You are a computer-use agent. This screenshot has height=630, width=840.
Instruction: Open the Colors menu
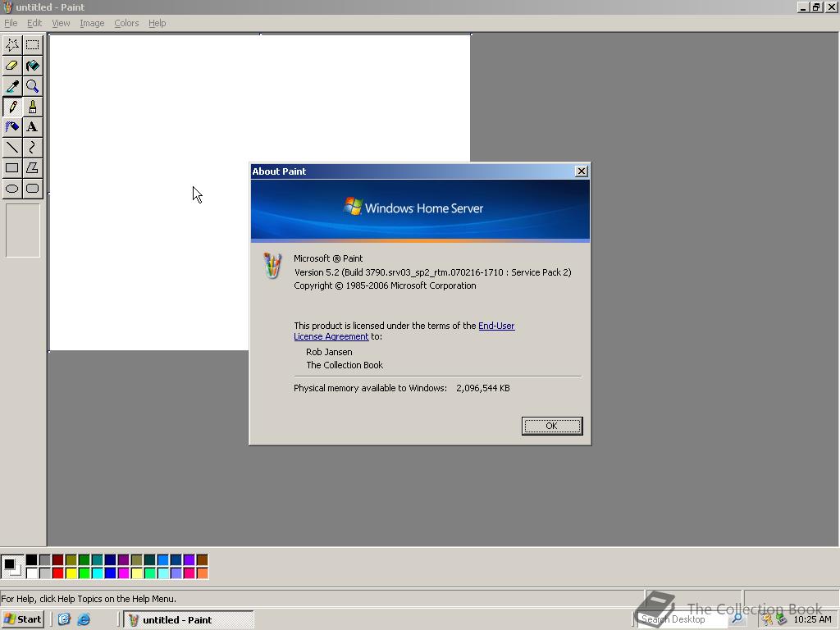pos(126,23)
